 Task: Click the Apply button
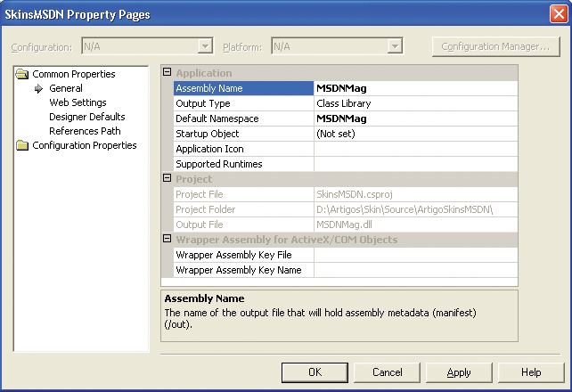459,372
